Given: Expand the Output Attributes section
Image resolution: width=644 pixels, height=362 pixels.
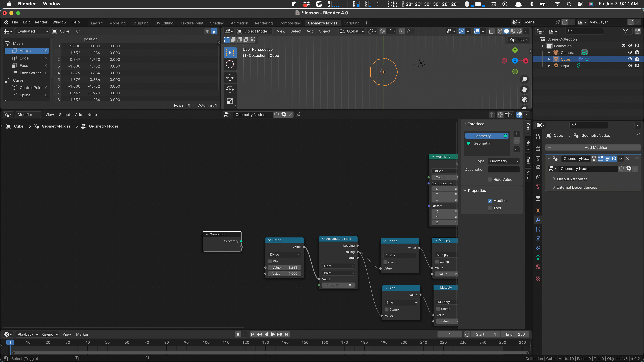Looking at the screenshot, I should (572, 179).
